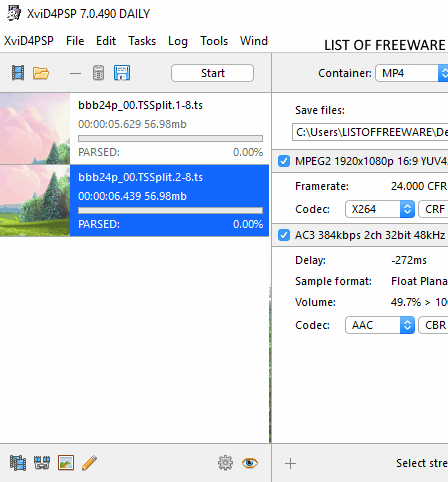Open the Tasks menu

[x=142, y=41]
